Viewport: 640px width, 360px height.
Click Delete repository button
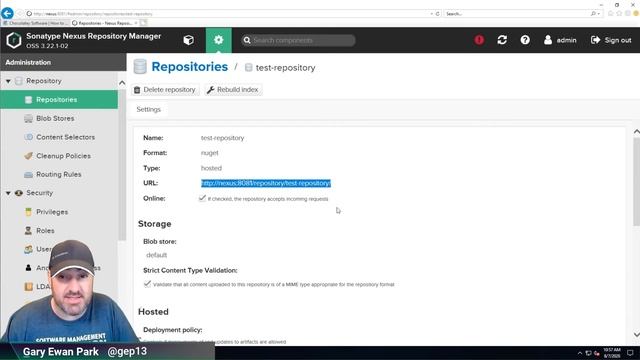[165, 90]
